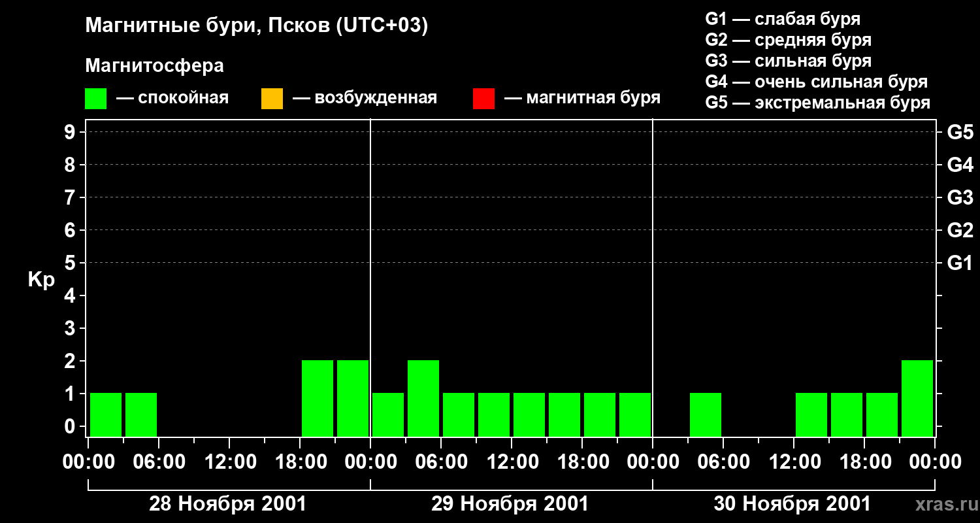Click the 12:00 time label for 30 Ноября

click(794, 462)
